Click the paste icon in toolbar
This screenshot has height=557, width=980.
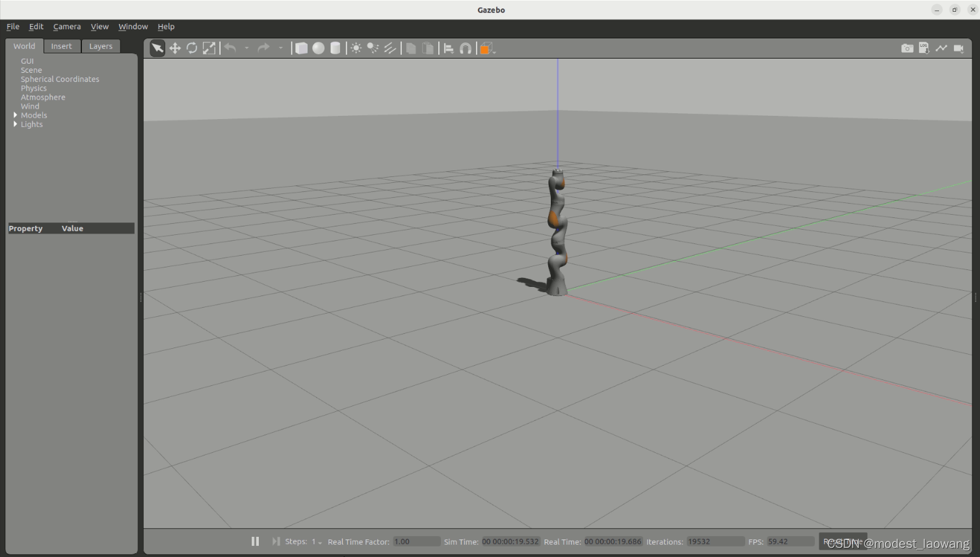[428, 48]
